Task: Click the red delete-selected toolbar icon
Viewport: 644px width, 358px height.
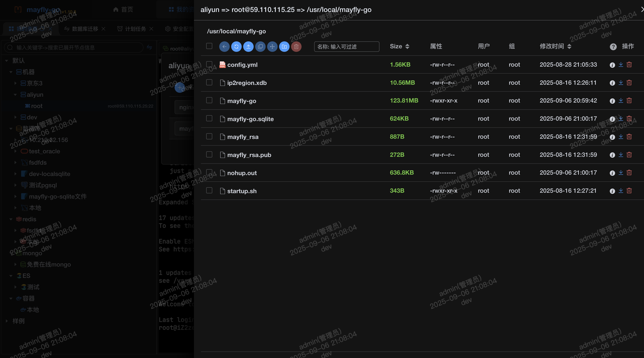Action: click(296, 47)
